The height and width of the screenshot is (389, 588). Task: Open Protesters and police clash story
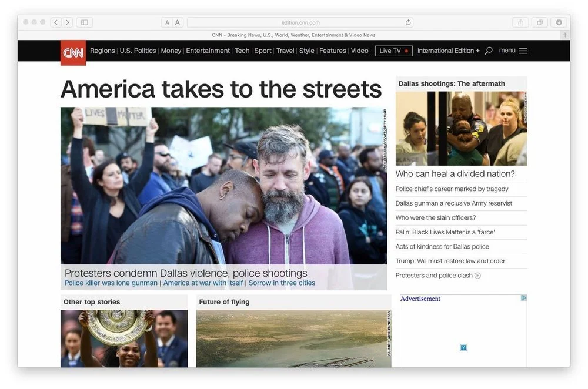point(435,276)
